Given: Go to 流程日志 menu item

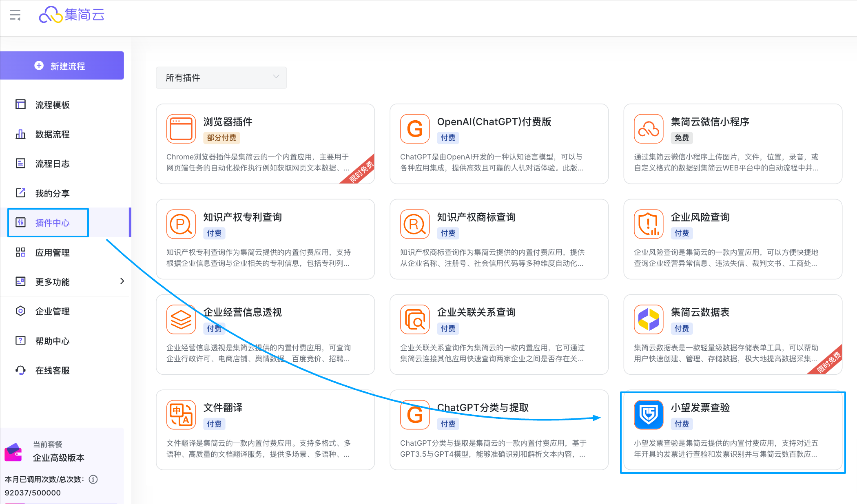Looking at the screenshot, I should [x=65, y=164].
